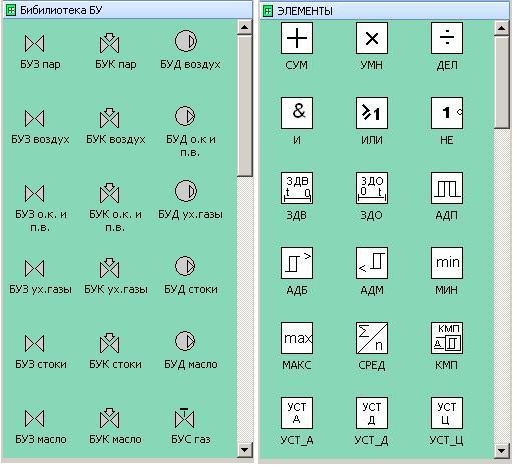Select the МАКС maximum block
515x466 pixels.
297,338
